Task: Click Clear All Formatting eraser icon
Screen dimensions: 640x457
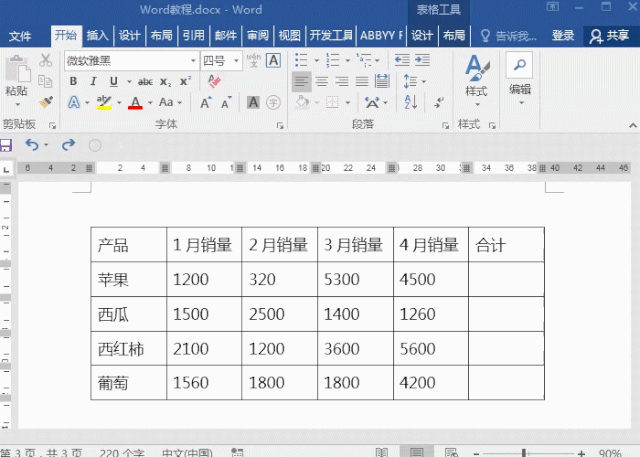Action: pyautogui.click(x=214, y=81)
